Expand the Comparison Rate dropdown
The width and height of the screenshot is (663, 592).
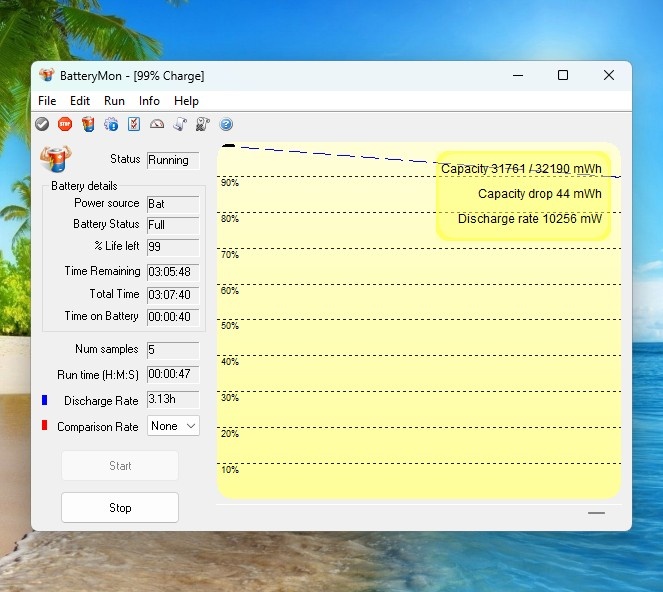(x=173, y=426)
